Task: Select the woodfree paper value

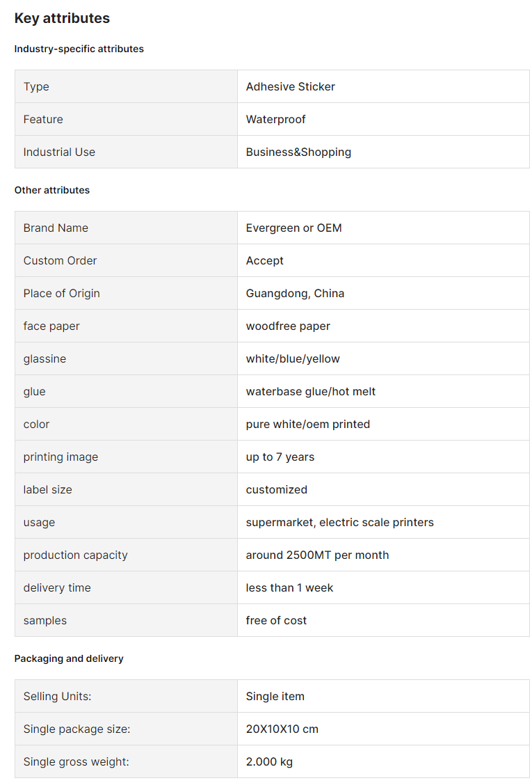Action: tap(288, 326)
